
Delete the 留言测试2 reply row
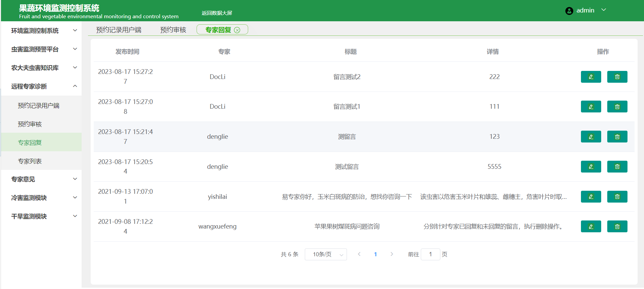[617, 77]
